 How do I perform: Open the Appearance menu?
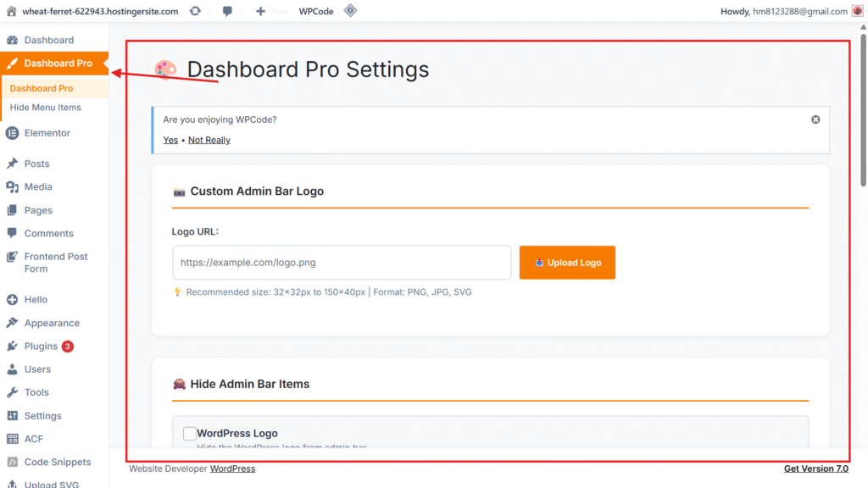pos(52,323)
